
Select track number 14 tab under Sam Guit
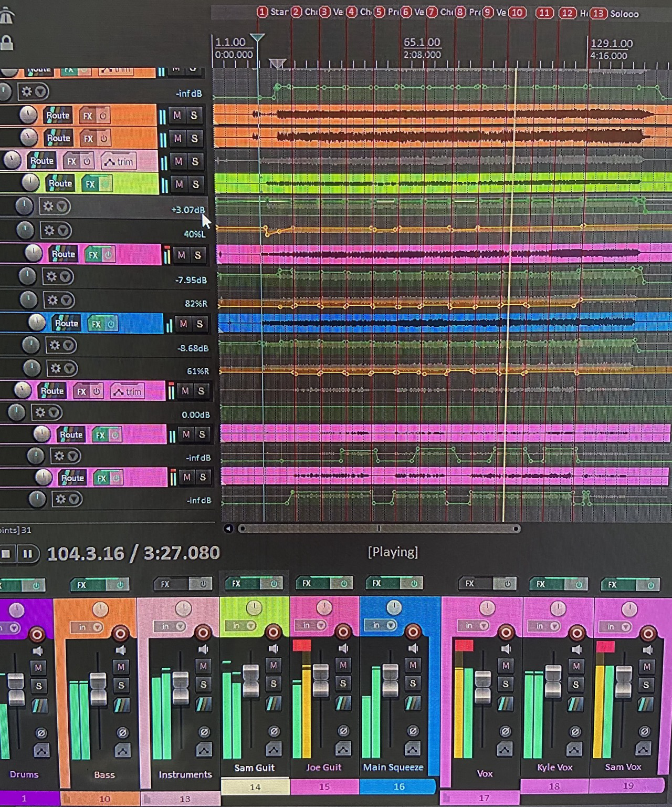(x=255, y=787)
